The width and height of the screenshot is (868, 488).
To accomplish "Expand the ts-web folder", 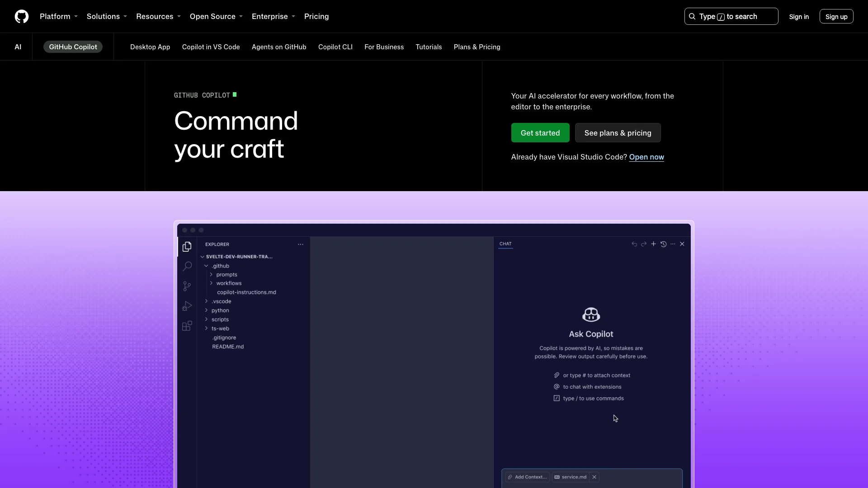I will coord(206,328).
